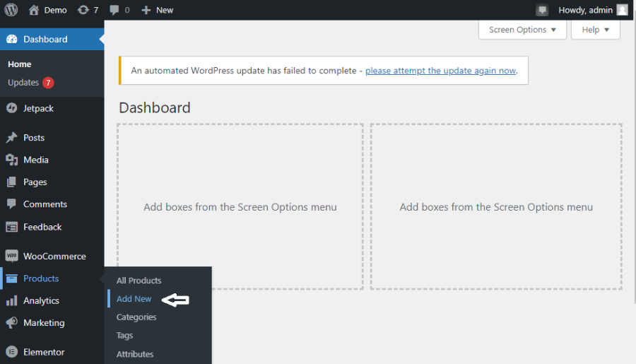
Task: Click the 7 updates count in admin bar
Action: (x=95, y=10)
